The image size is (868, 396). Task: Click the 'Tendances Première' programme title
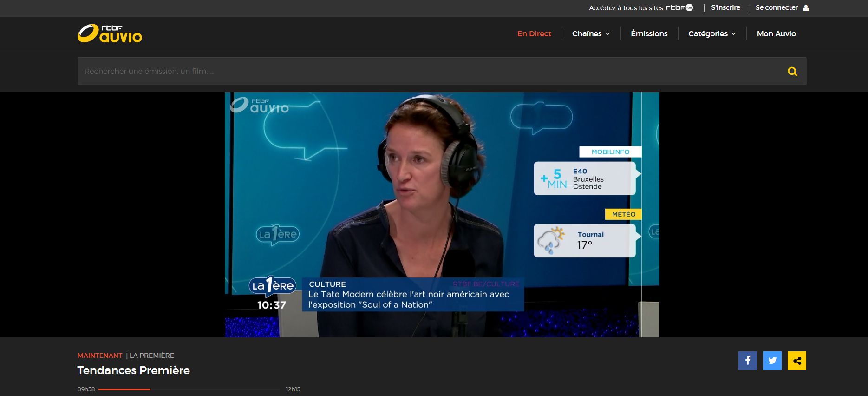[133, 370]
